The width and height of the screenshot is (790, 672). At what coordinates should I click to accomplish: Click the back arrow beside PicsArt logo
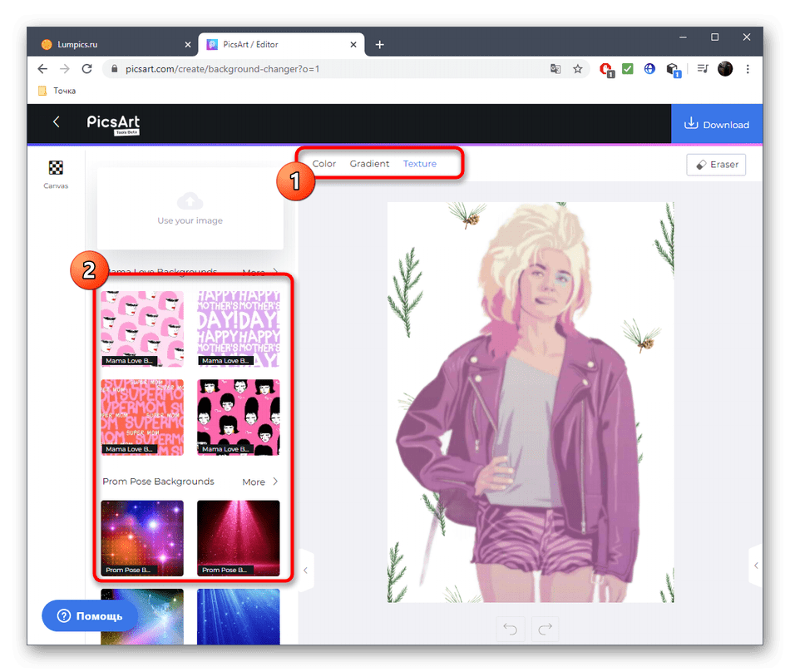click(57, 122)
